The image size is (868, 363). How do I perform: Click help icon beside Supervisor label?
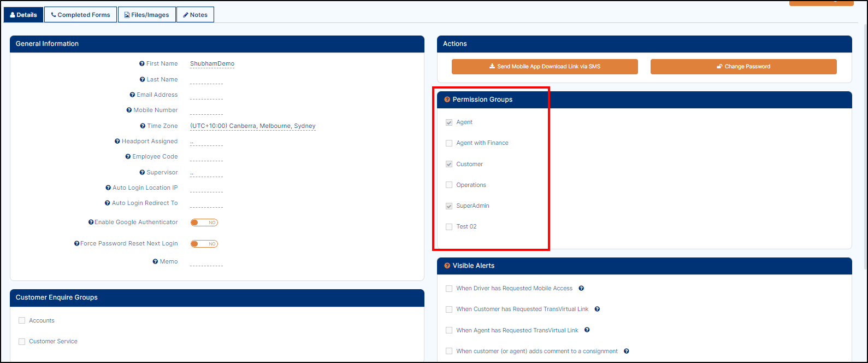[143, 173]
